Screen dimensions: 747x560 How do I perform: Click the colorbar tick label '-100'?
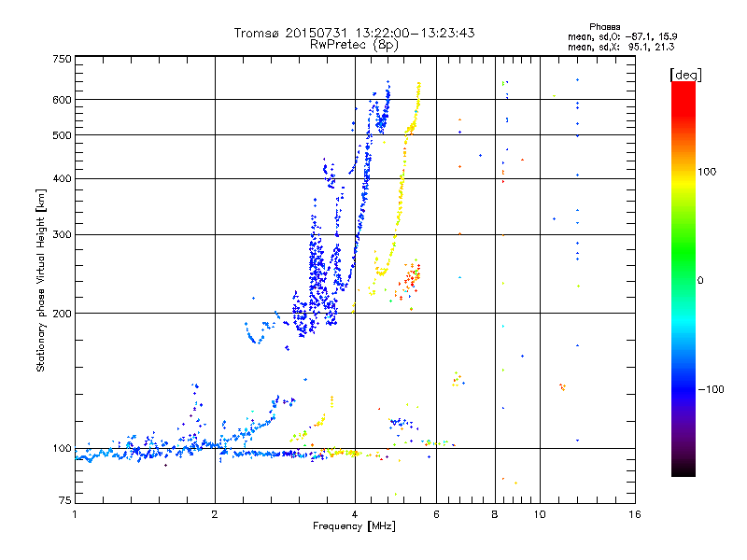[x=711, y=389]
